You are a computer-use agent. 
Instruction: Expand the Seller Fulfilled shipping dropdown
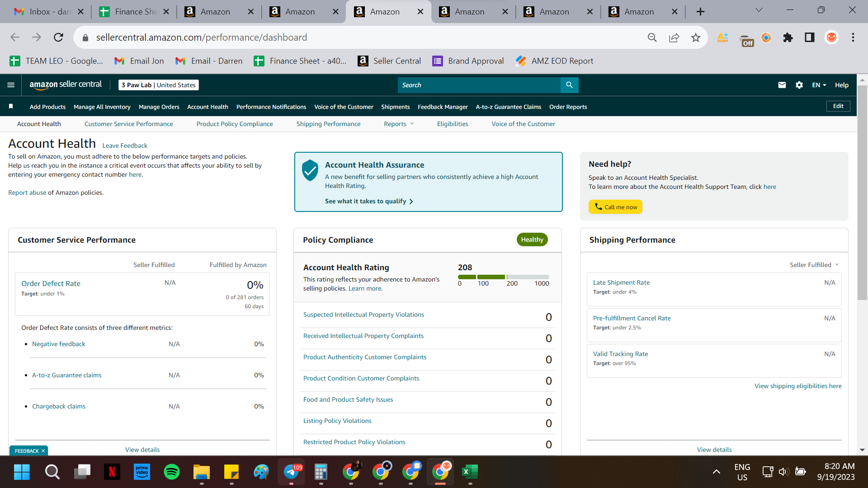click(814, 265)
